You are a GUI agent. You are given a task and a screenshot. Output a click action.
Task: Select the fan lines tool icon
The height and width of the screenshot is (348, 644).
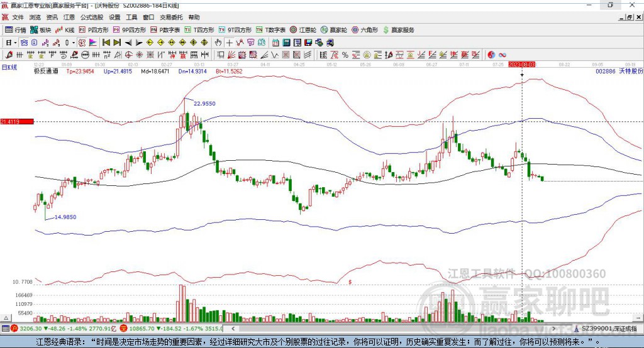[231, 55]
